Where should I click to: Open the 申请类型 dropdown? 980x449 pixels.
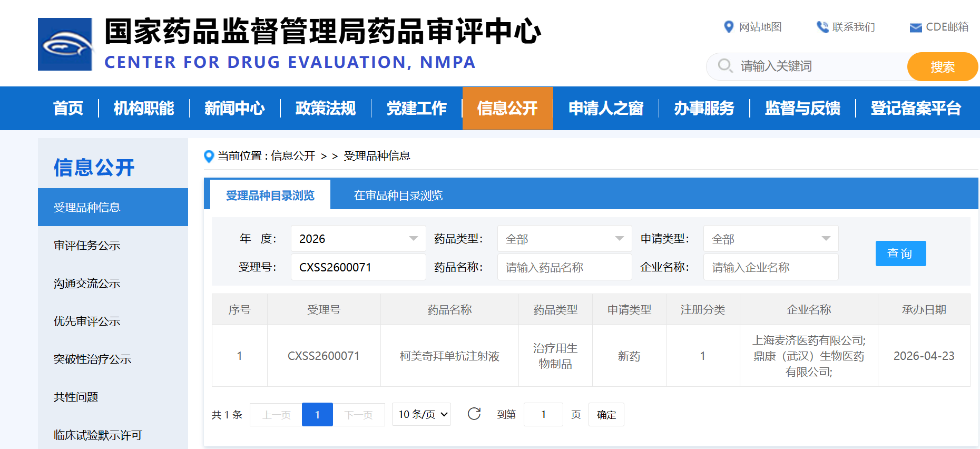(771, 239)
